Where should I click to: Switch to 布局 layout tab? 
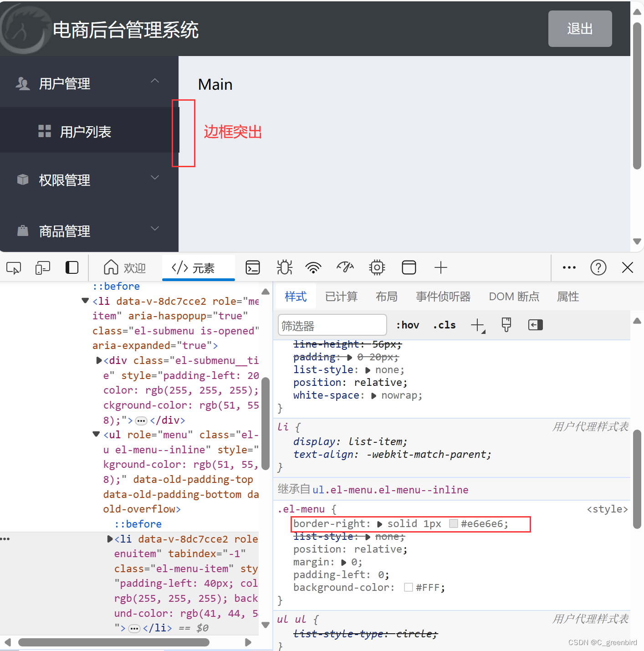tap(387, 297)
